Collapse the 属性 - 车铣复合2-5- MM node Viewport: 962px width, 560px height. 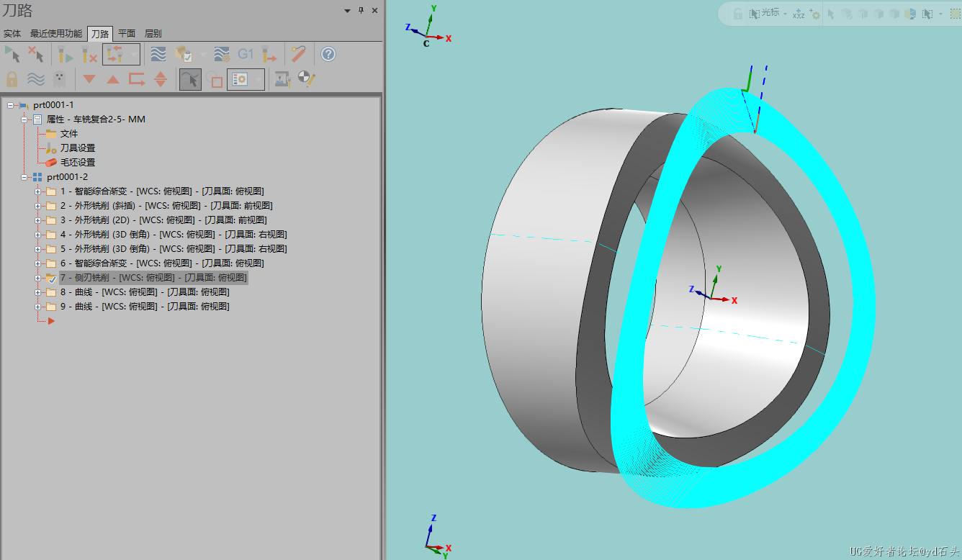pos(24,119)
